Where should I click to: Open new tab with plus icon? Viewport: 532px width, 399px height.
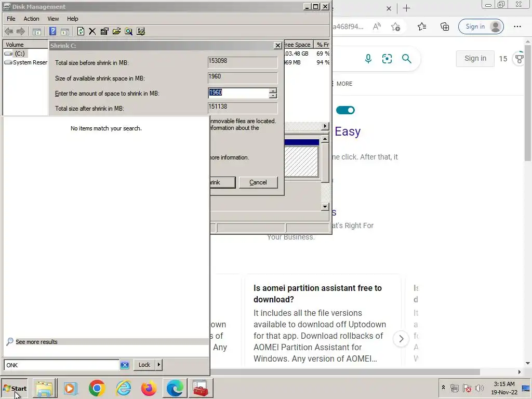pos(406,8)
